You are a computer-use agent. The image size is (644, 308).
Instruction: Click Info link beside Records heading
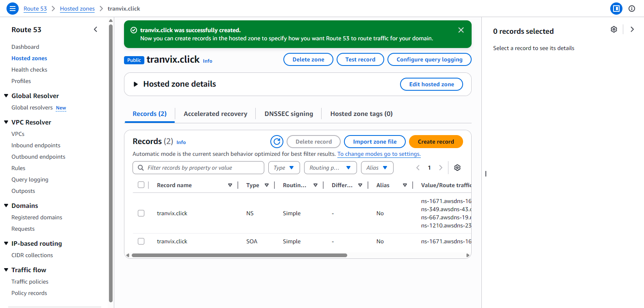click(x=181, y=142)
